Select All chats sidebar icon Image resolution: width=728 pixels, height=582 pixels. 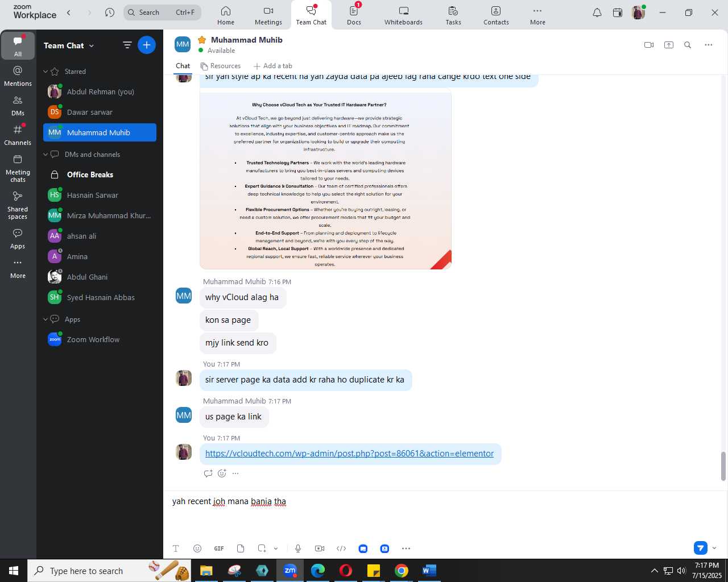(18, 46)
